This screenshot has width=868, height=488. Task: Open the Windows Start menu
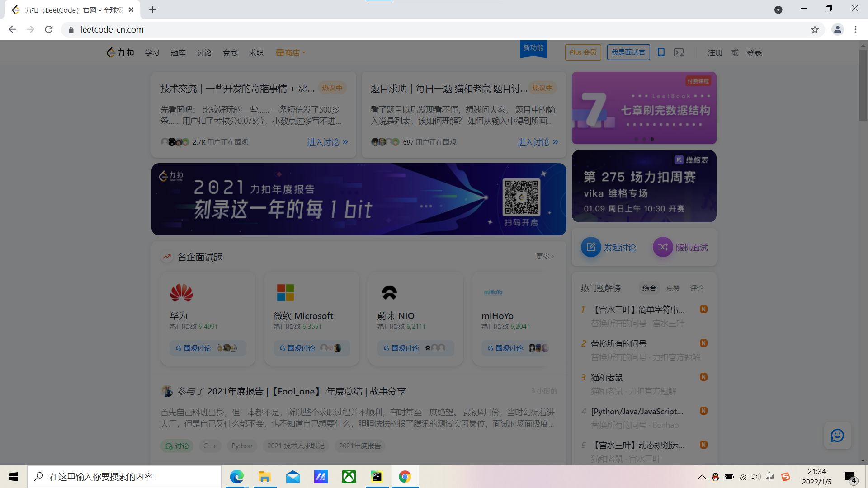(x=14, y=477)
